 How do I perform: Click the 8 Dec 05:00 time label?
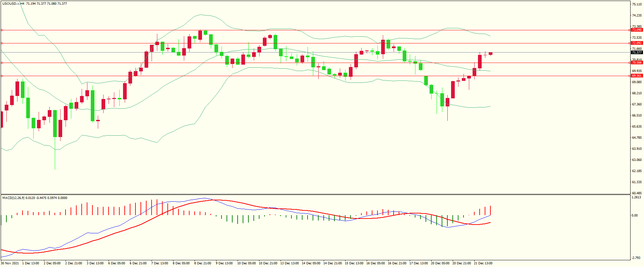181,263
